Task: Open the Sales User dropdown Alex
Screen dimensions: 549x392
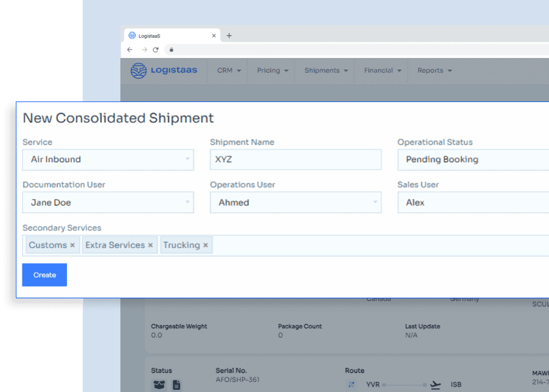Action: 473,202
